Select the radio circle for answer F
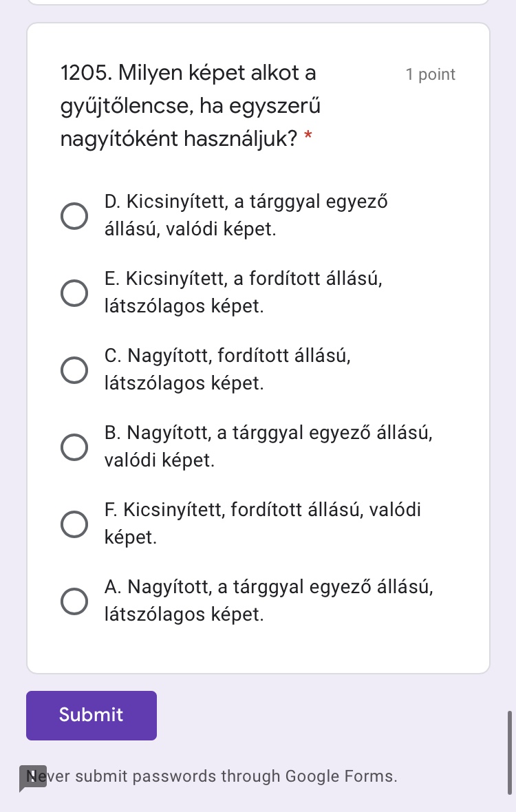Screen dimensions: 516x812 click(x=74, y=524)
